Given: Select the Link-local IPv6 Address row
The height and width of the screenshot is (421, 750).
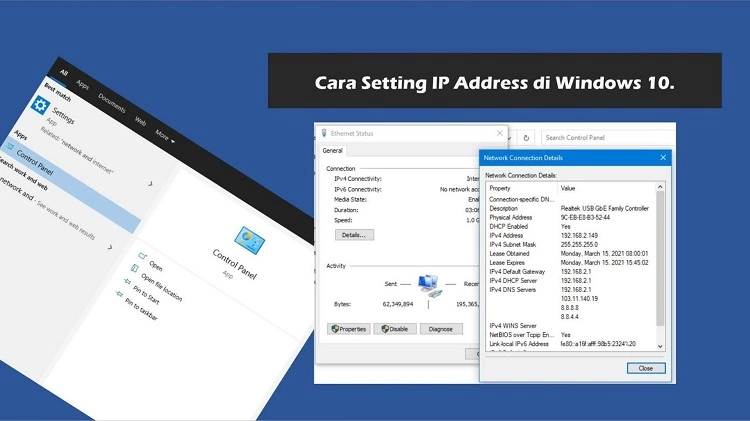Looking at the screenshot, I should pyautogui.click(x=571, y=343).
